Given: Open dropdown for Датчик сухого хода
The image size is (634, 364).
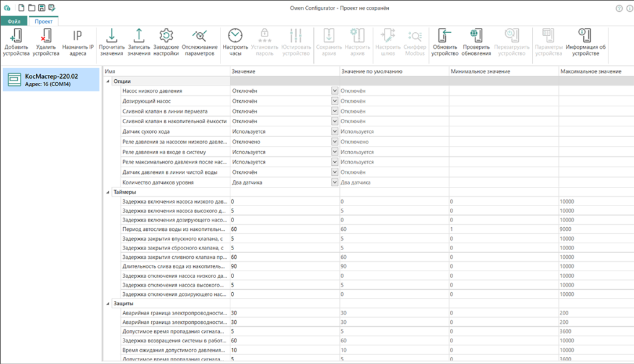Looking at the screenshot, I should 334,131.
